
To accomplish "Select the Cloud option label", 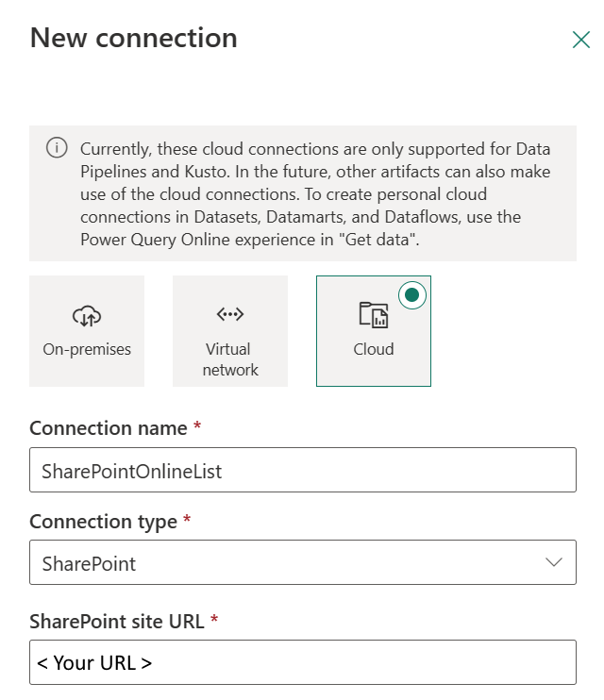I will coord(374,349).
